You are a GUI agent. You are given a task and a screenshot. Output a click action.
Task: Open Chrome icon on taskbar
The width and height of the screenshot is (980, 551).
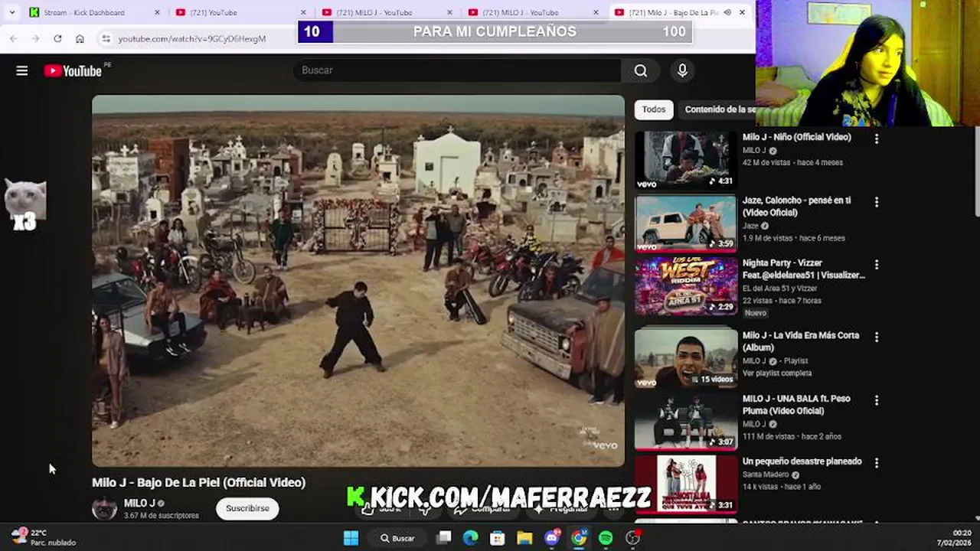pos(579,538)
